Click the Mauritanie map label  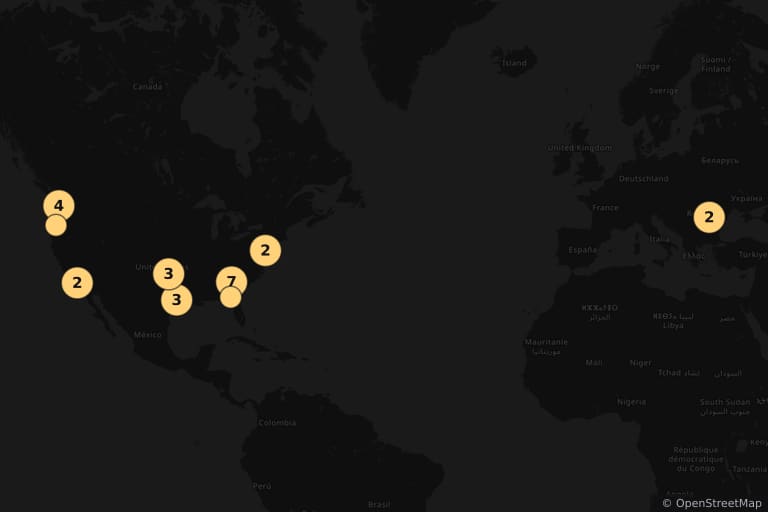[x=546, y=342]
